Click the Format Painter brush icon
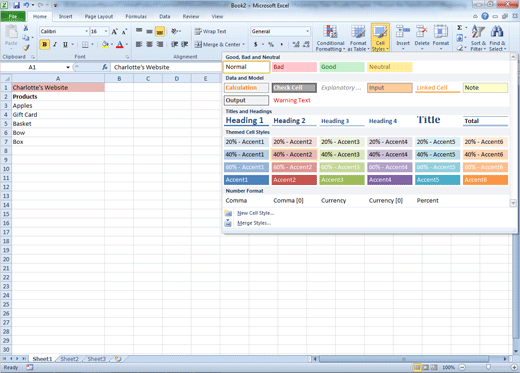520x373 pixels. 26,48
